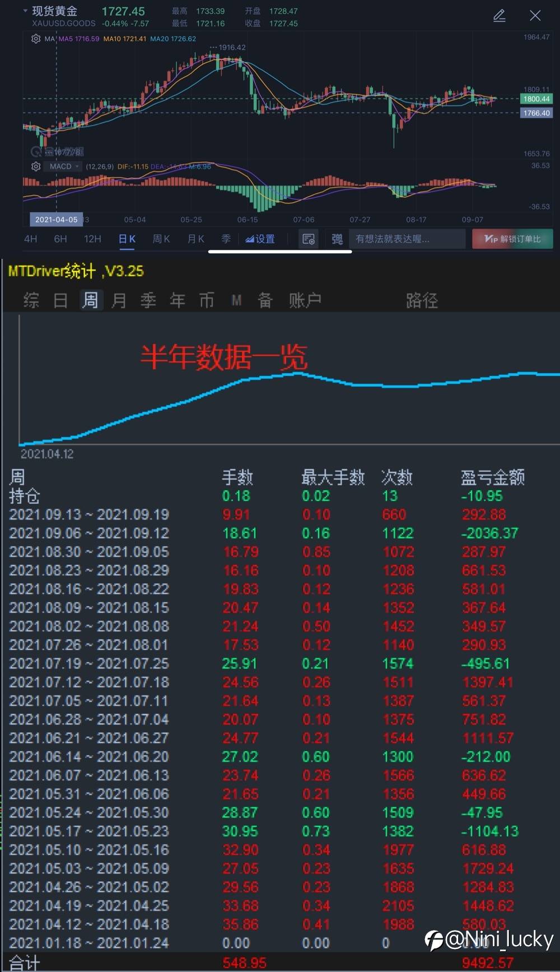Screen dimensions: 560x972
Task: Select row 2021.09.13 ~ 2021.09.19
Action: pos(280,514)
